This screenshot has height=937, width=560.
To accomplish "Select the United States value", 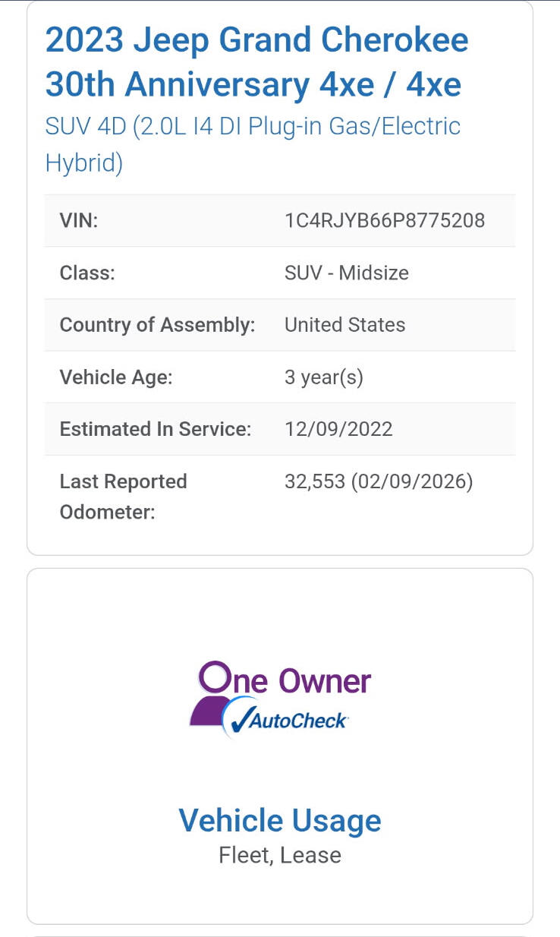I will click(344, 325).
